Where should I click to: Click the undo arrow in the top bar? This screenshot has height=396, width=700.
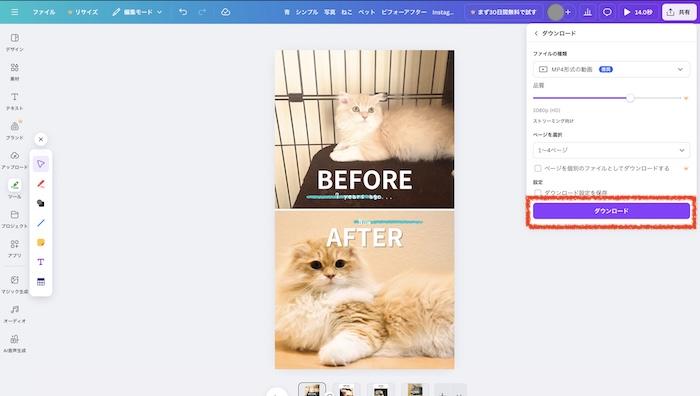[183, 12]
